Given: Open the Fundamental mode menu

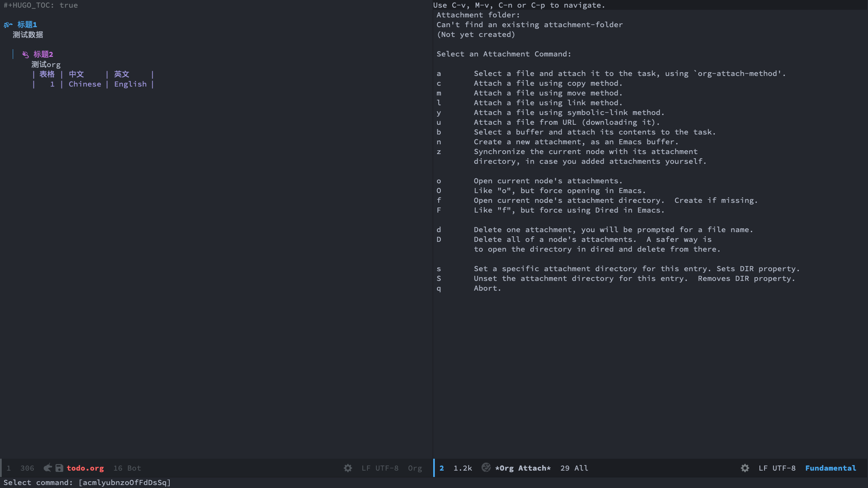Looking at the screenshot, I should pos(830,468).
